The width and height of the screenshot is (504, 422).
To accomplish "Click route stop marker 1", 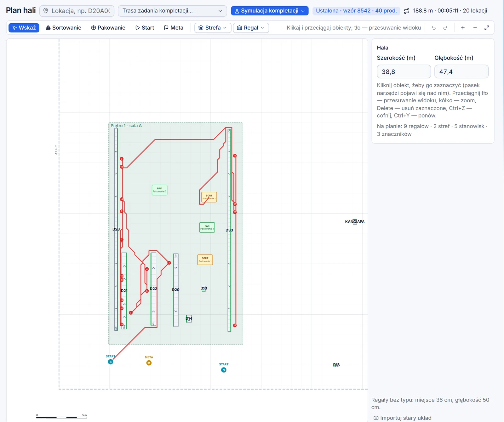I will point(169,263).
